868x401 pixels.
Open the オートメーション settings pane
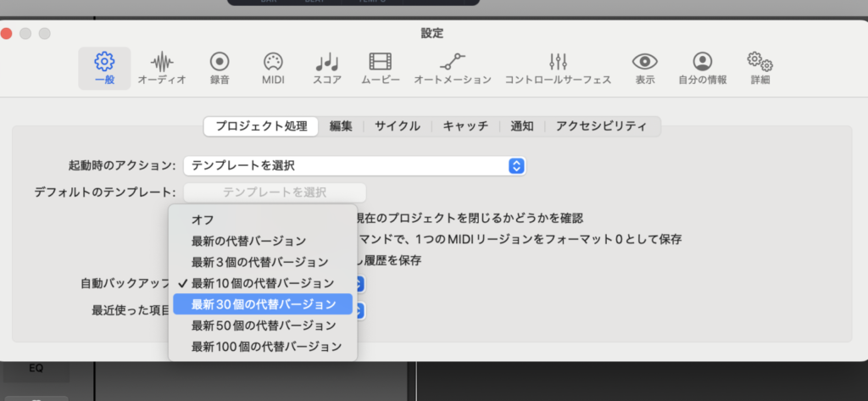click(x=453, y=69)
